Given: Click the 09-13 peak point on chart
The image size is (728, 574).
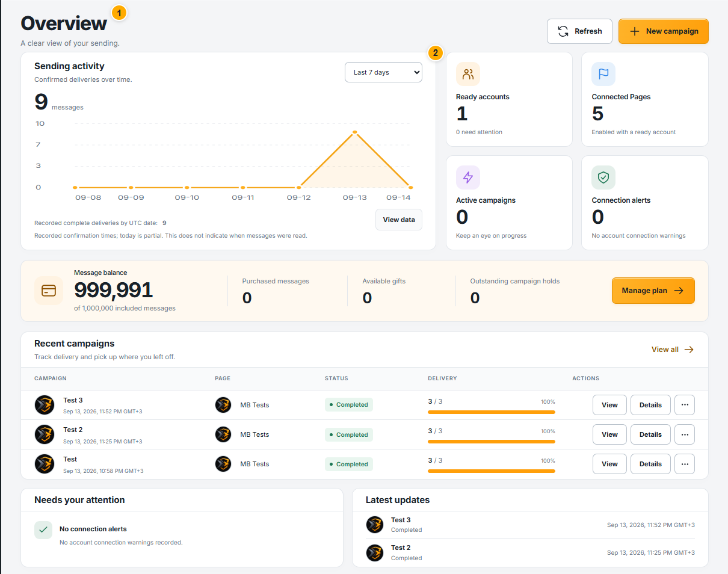Looking at the screenshot, I should click(355, 132).
